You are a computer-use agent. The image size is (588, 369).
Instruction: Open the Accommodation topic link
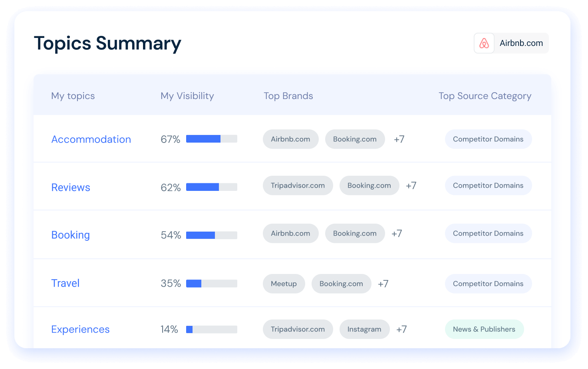point(91,139)
